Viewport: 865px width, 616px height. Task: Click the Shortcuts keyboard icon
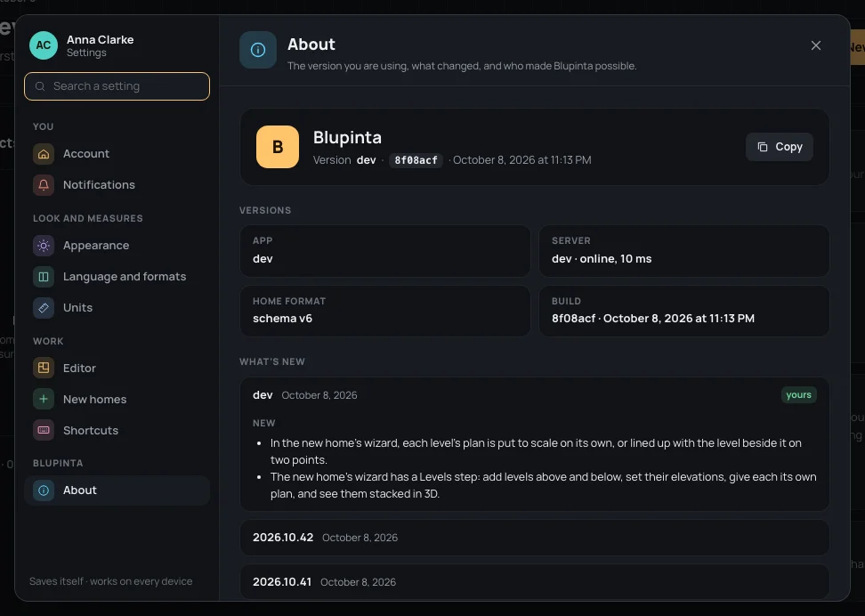coord(44,430)
